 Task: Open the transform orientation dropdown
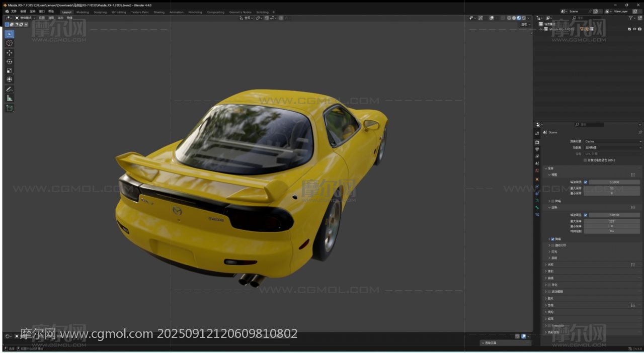coord(247,18)
